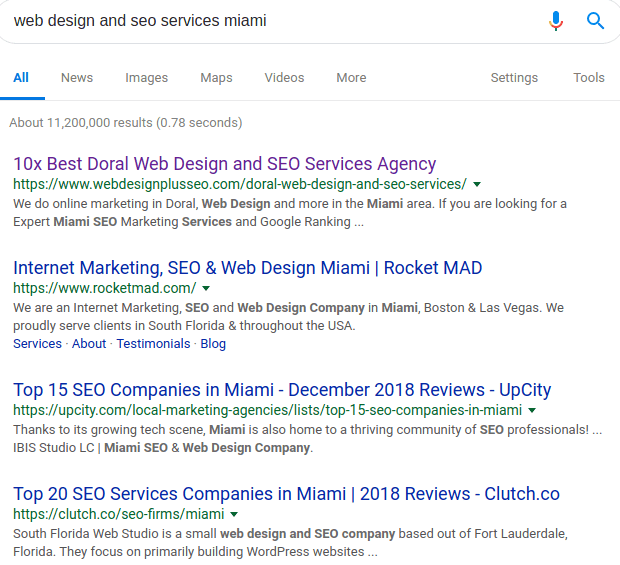Expand the More menu

pyautogui.click(x=351, y=77)
